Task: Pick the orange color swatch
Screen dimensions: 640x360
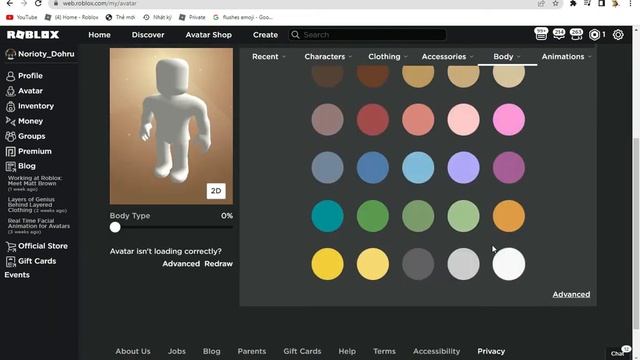Action: [509, 216]
